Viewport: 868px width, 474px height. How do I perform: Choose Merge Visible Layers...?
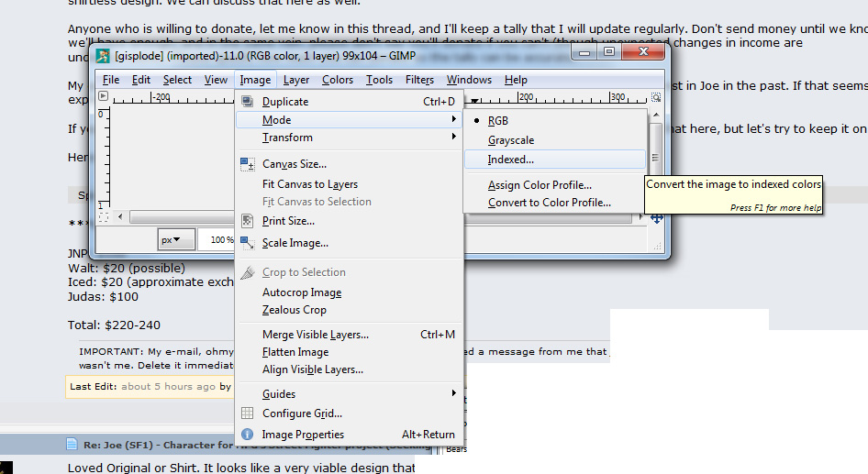click(x=349, y=334)
